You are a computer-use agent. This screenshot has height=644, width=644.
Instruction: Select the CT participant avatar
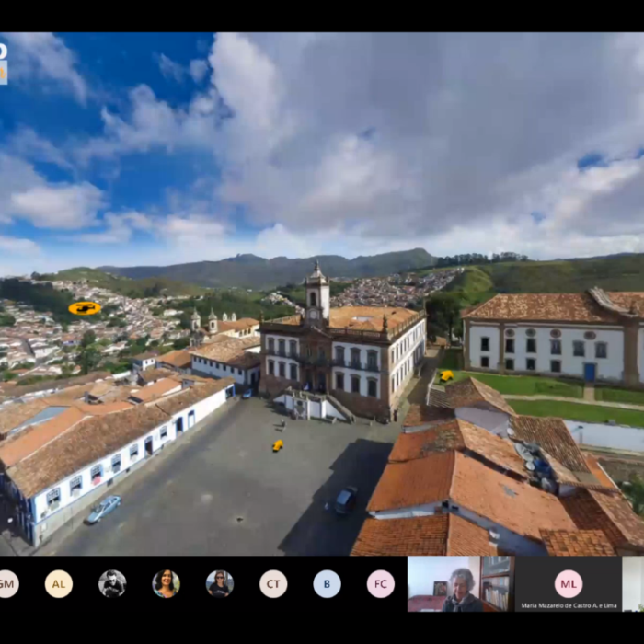[x=273, y=584]
